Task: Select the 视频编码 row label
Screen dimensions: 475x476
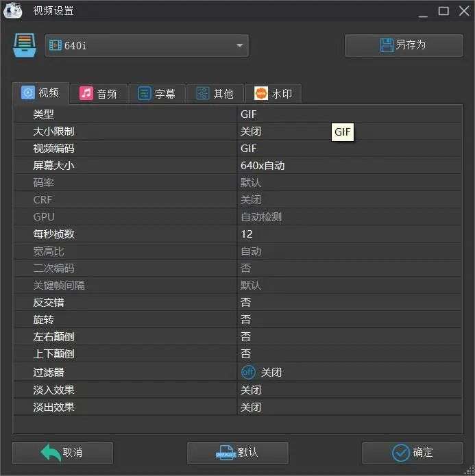Action: (53, 148)
